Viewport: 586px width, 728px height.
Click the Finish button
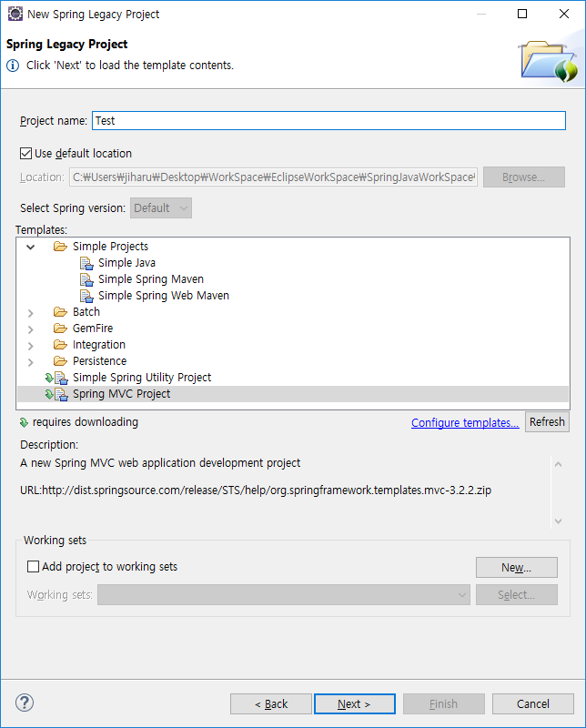pos(444,703)
